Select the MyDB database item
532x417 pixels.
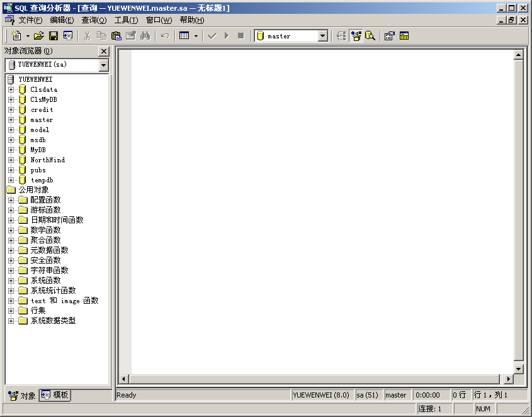38,150
